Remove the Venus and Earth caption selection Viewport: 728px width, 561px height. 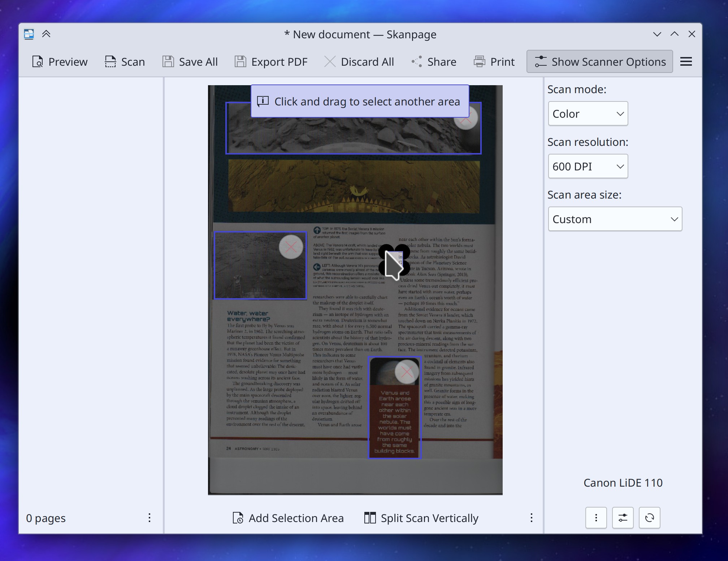407,371
